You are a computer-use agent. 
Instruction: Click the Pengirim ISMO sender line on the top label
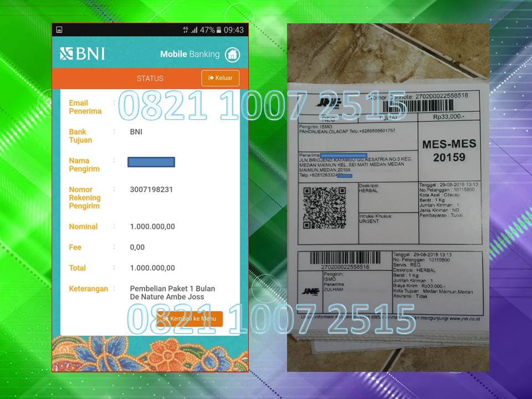315,126
